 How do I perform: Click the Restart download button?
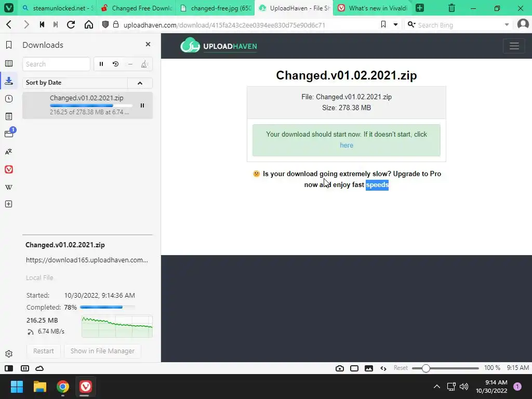tap(44, 351)
